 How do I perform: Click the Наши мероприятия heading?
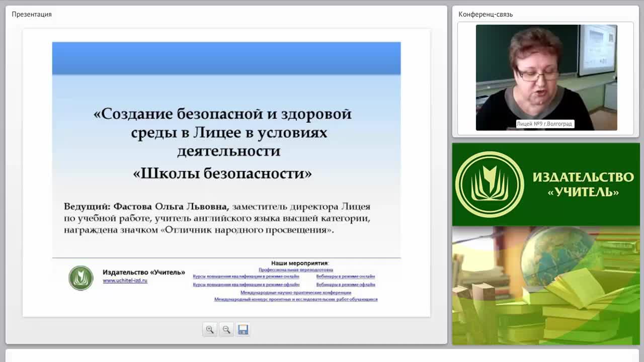[x=300, y=263]
